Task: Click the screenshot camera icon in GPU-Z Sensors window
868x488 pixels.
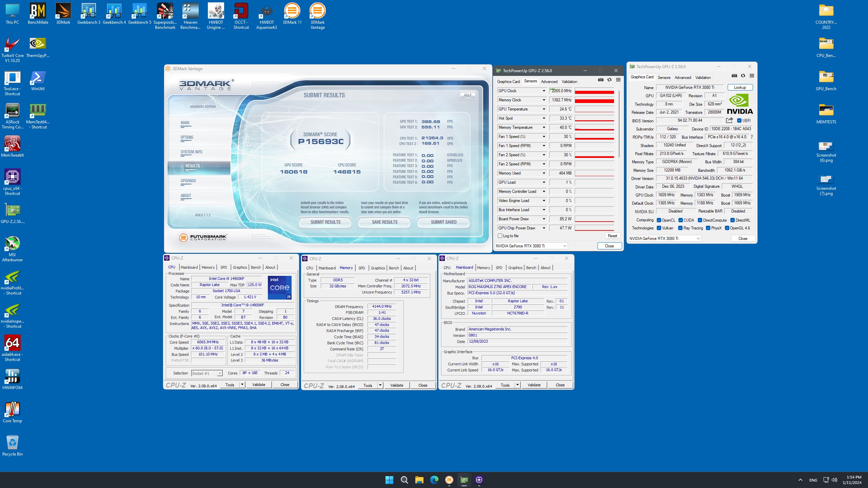Action: tap(601, 80)
